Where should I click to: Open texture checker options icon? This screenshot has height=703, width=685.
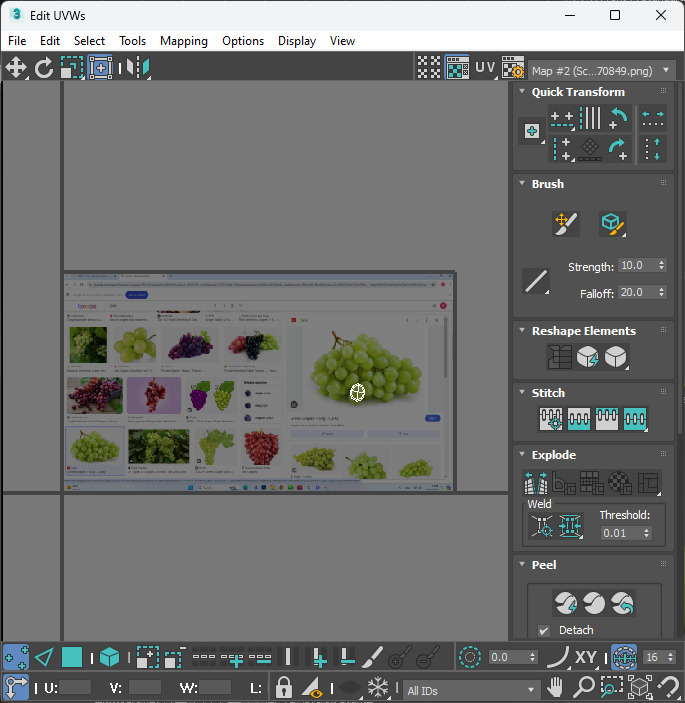513,67
